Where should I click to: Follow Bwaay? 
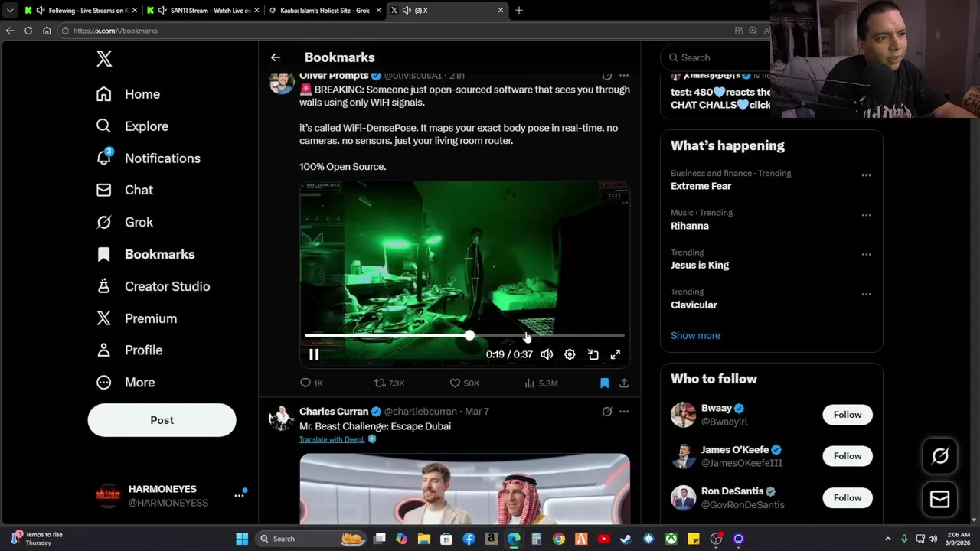(847, 415)
